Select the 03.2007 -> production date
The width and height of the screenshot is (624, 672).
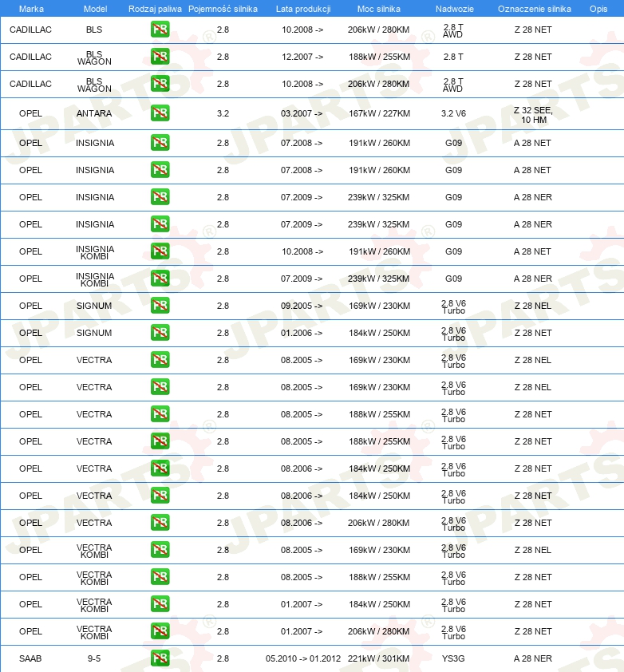click(302, 113)
